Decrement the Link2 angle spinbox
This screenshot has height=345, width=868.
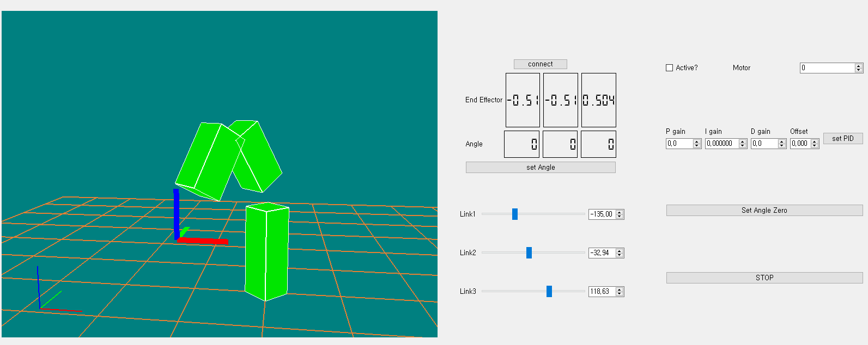point(620,255)
